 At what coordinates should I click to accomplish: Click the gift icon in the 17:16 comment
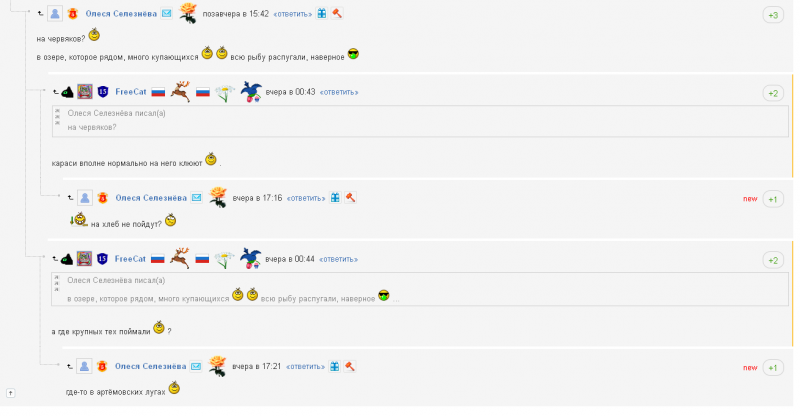coord(335,198)
